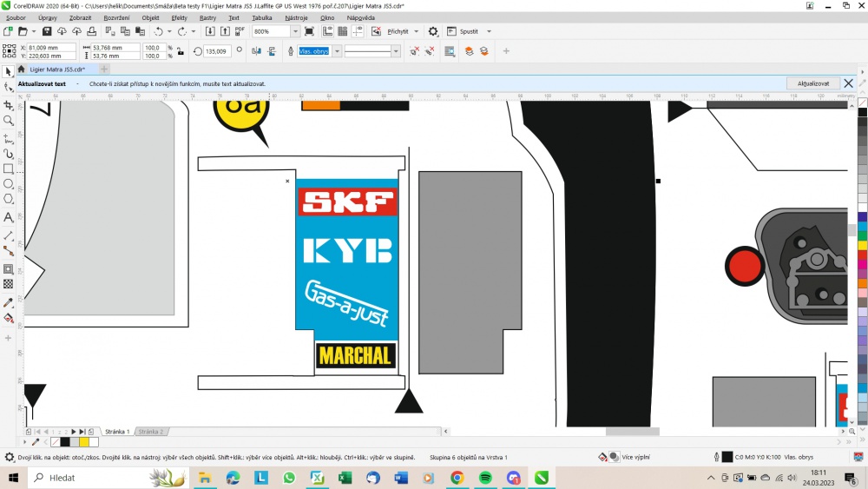
Task: Open Options gear in toolbar
Action: click(433, 31)
